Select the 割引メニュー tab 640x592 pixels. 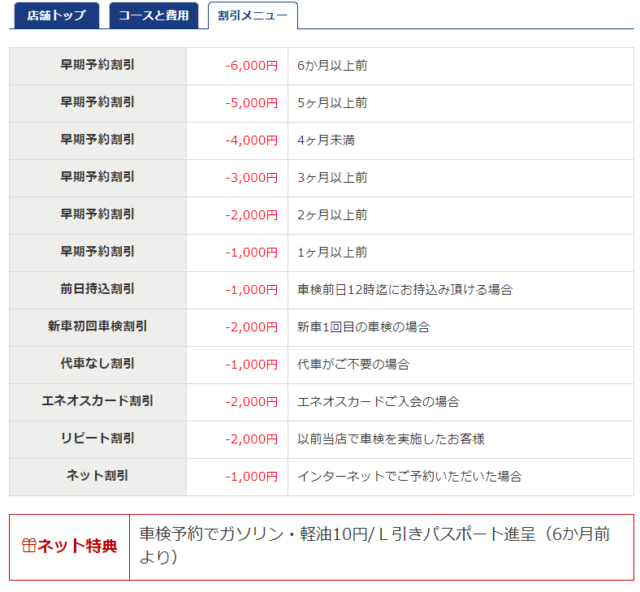pos(253,16)
